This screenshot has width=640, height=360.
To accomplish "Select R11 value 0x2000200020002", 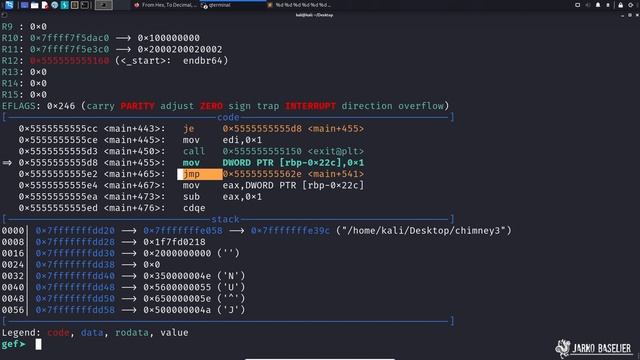I will pos(180,49).
